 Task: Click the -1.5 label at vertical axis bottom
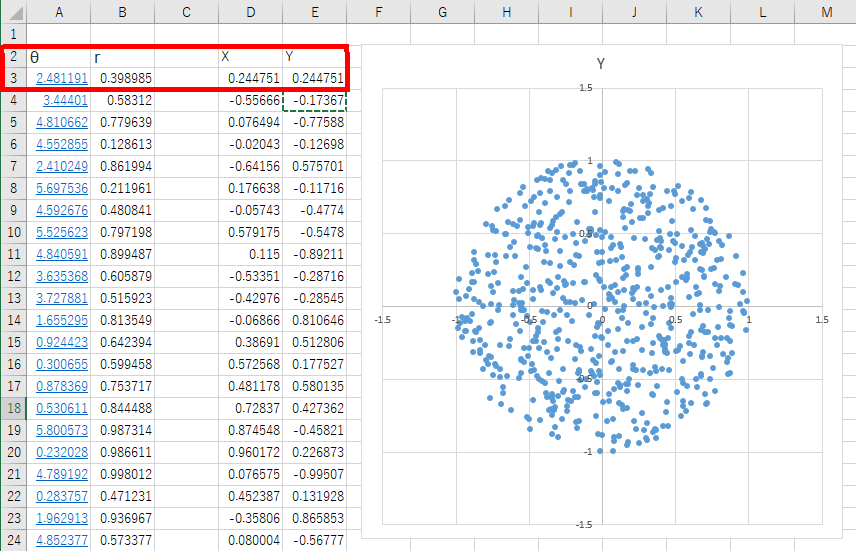pos(586,524)
